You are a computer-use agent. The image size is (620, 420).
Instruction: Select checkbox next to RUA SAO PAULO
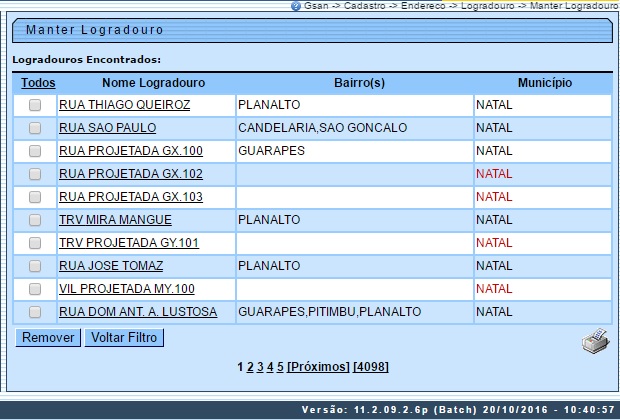click(35, 128)
